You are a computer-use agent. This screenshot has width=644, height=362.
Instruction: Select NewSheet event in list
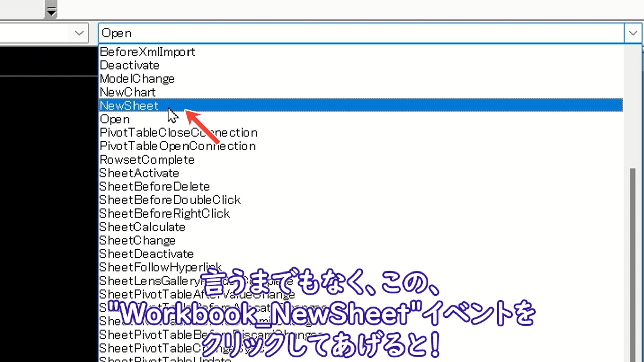(129, 106)
